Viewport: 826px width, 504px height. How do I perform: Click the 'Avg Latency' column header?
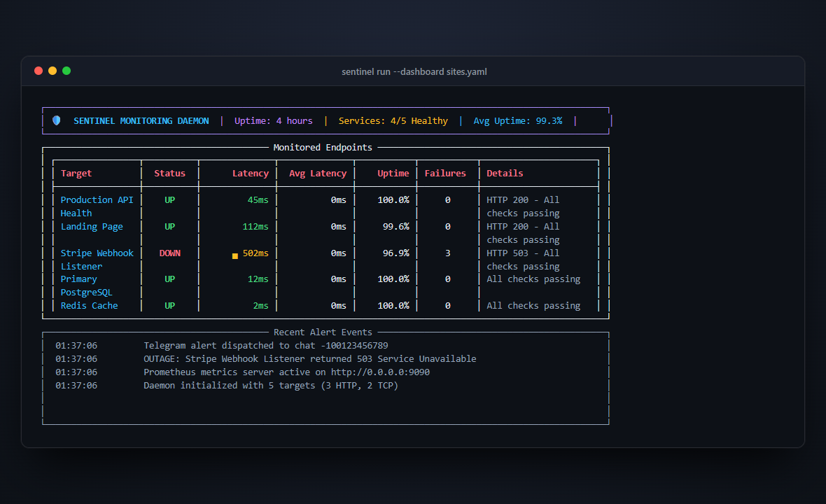[x=318, y=174]
